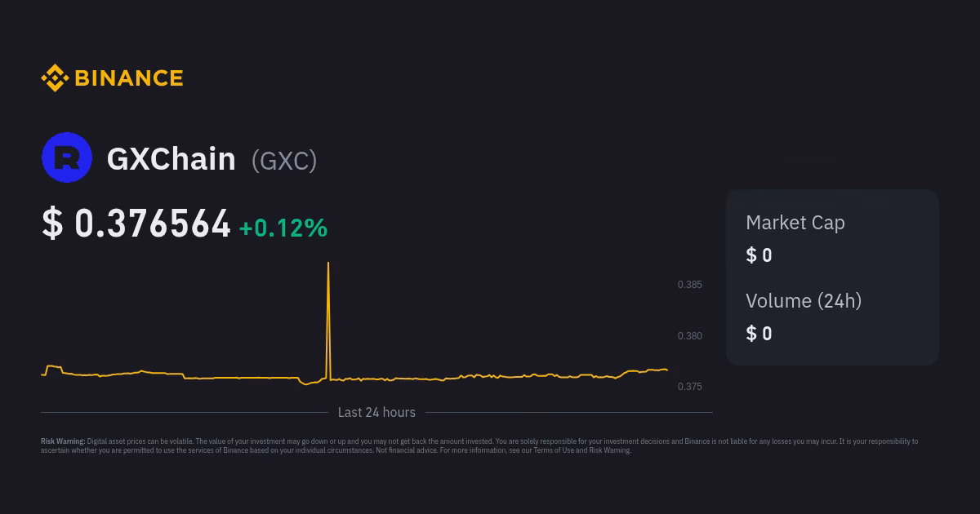Click the Last 24 hours label

click(x=376, y=412)
